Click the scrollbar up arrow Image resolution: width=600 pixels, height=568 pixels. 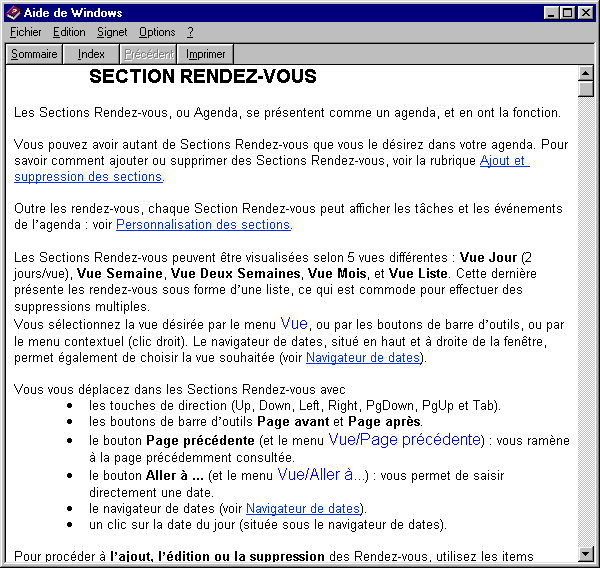click(x=585, y=73)
